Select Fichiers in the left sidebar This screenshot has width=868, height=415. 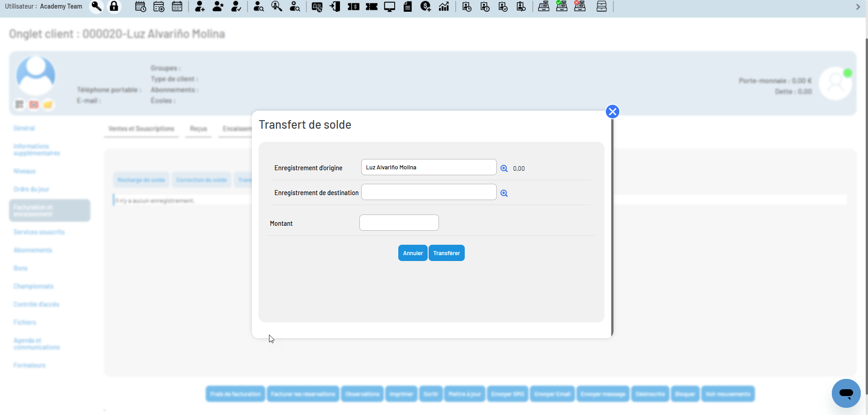24,322
